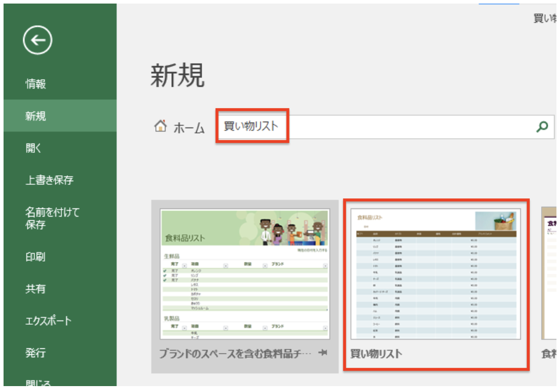Open the 共有 section
Screen dimensions: 560x392
pos(35,289)
